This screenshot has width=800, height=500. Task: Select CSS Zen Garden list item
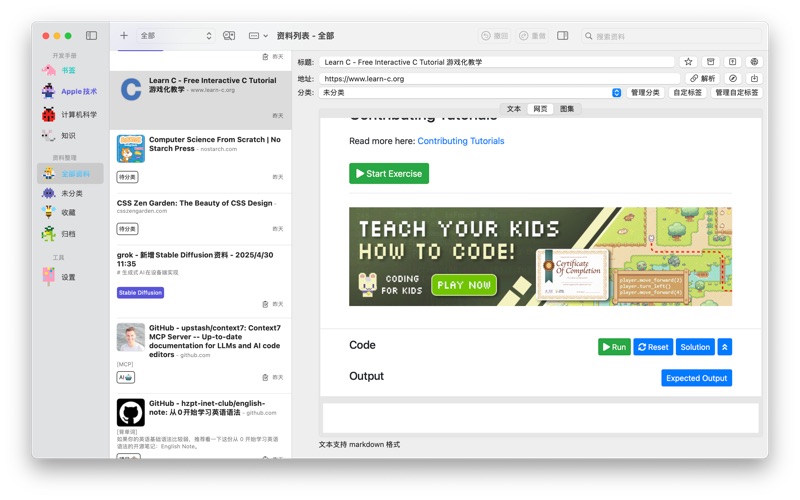(201, 218)
